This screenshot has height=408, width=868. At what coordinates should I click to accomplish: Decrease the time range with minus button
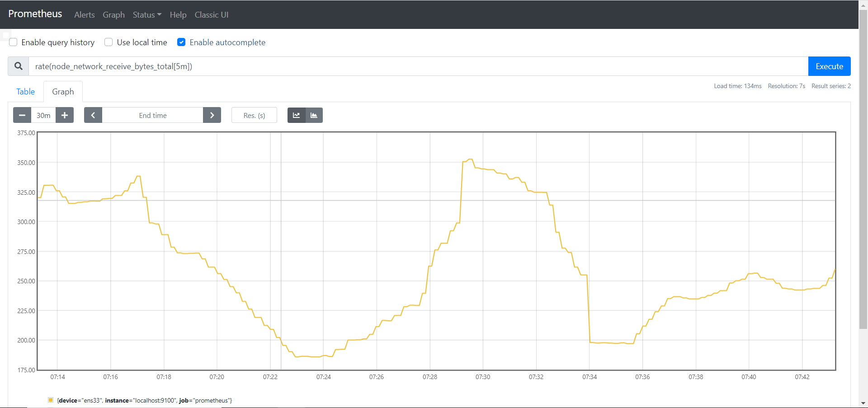[x=22, y=115]
